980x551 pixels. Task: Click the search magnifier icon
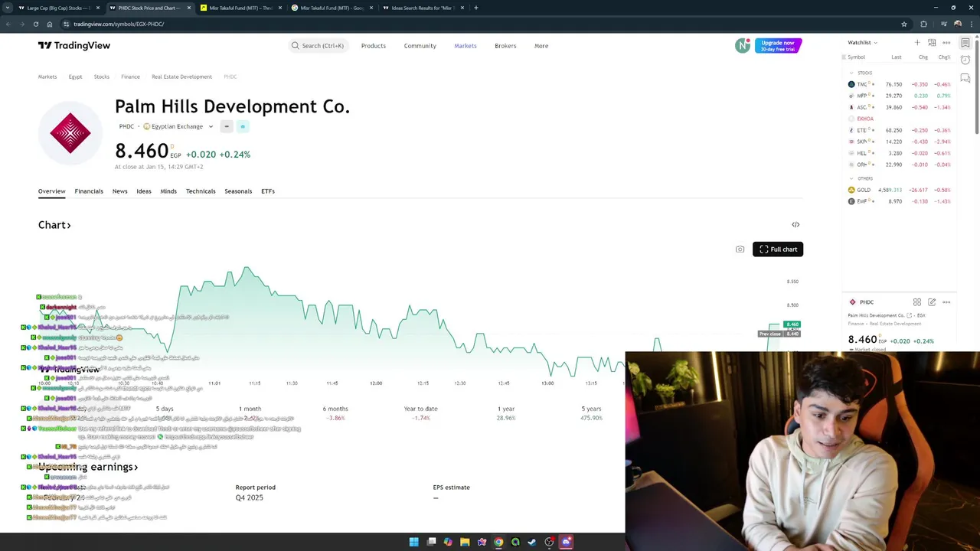click(295, 46)
